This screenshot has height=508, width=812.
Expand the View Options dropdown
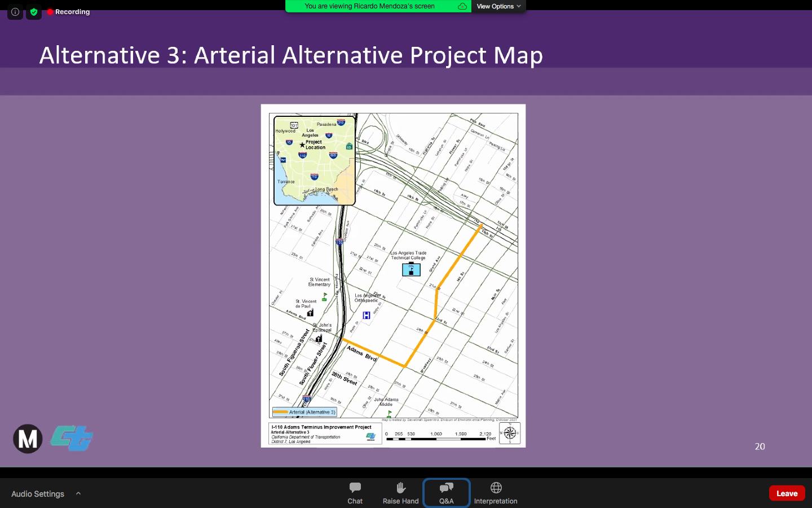(x=498, y=6)
